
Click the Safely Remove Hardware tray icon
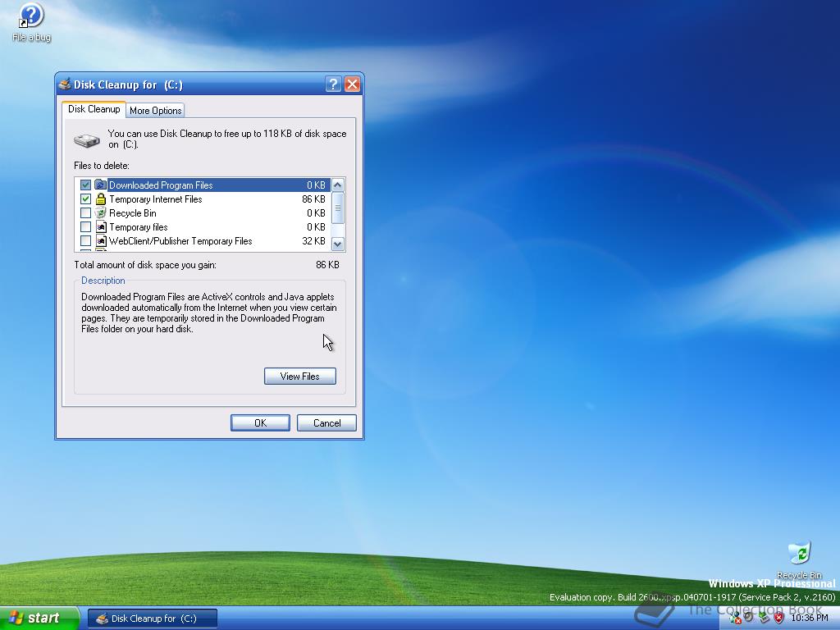click(x=764, y=619)
